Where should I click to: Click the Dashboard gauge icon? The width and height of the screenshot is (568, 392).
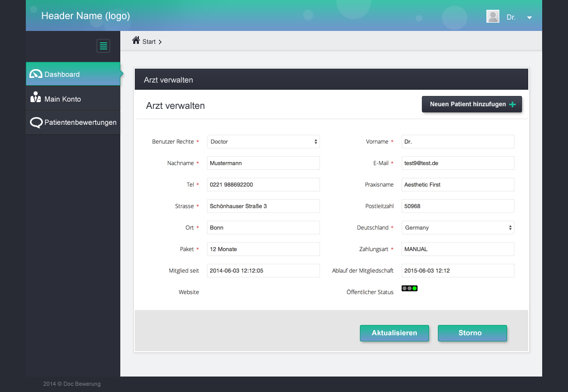click(x=36, y=74)
